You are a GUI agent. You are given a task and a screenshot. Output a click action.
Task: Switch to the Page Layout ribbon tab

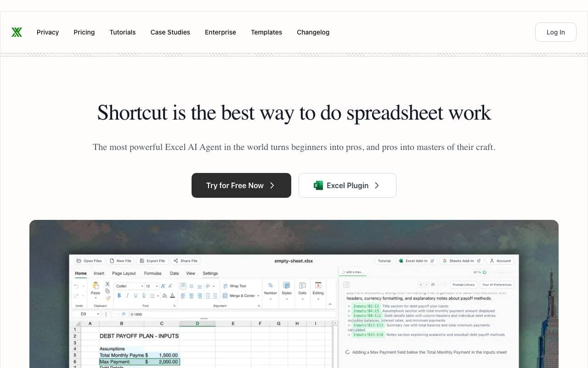pos(124,273)
